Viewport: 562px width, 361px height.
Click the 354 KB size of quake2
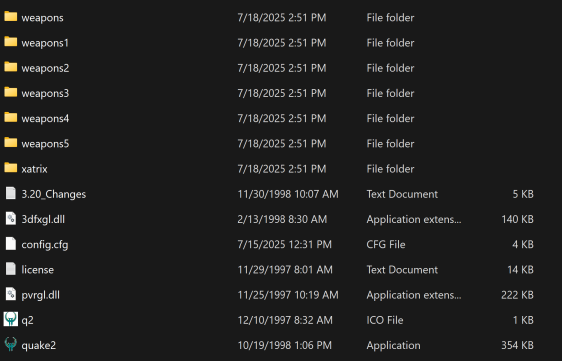tap(517, 345)
